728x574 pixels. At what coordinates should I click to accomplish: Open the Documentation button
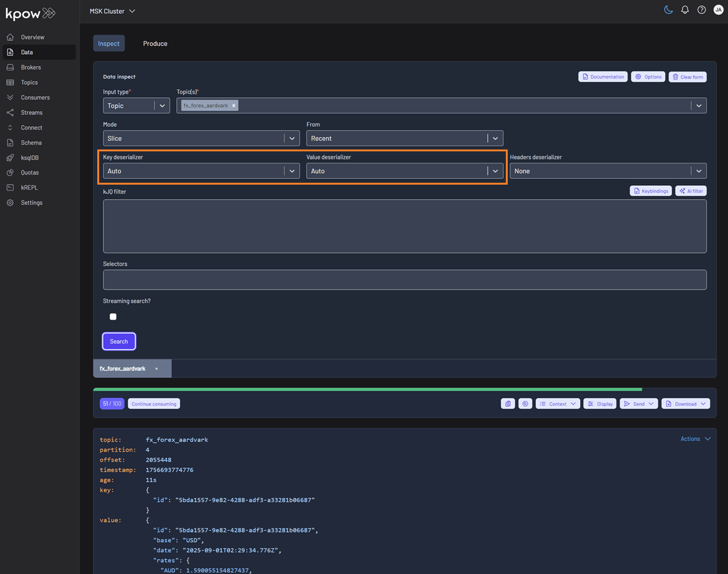pos(602,77)
